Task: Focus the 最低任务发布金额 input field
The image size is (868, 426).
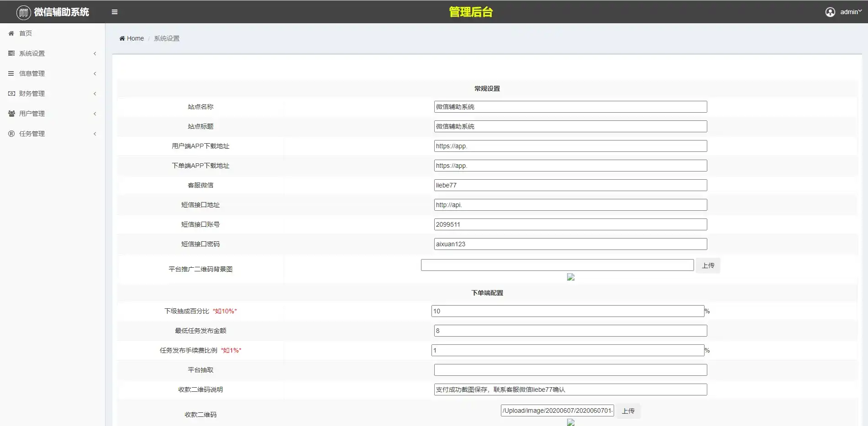Action: coord(570,331)
